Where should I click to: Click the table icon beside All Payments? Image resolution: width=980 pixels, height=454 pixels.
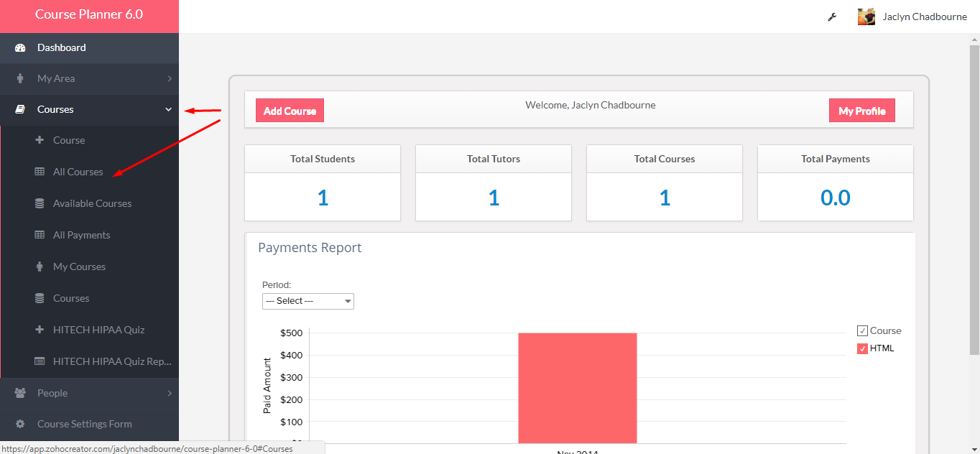coord(40,235)
